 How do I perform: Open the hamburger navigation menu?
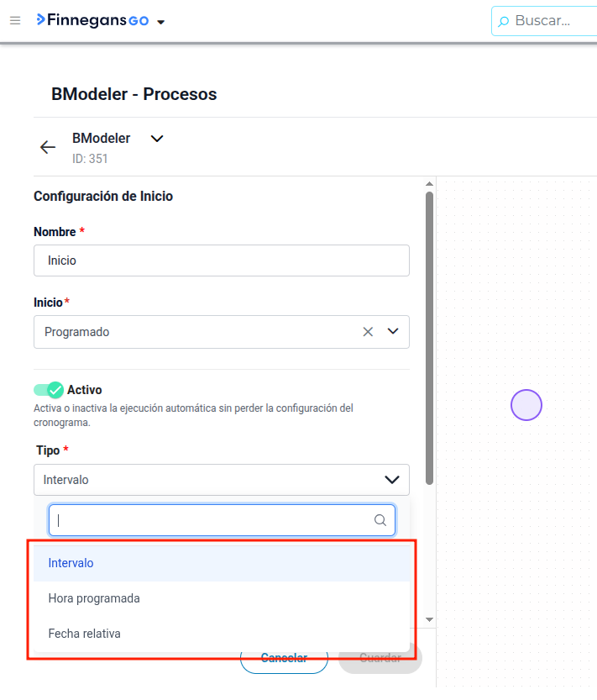[15, 20]
